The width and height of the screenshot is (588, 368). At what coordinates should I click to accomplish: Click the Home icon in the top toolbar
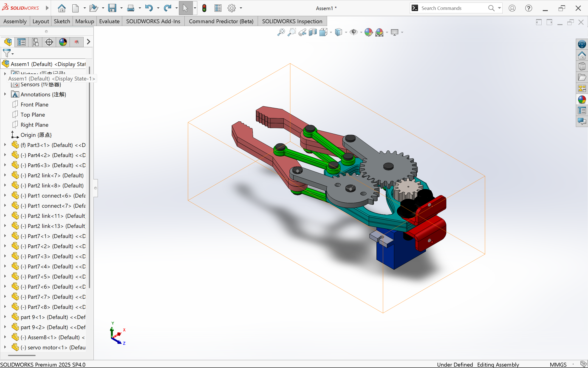click(62, 8)
